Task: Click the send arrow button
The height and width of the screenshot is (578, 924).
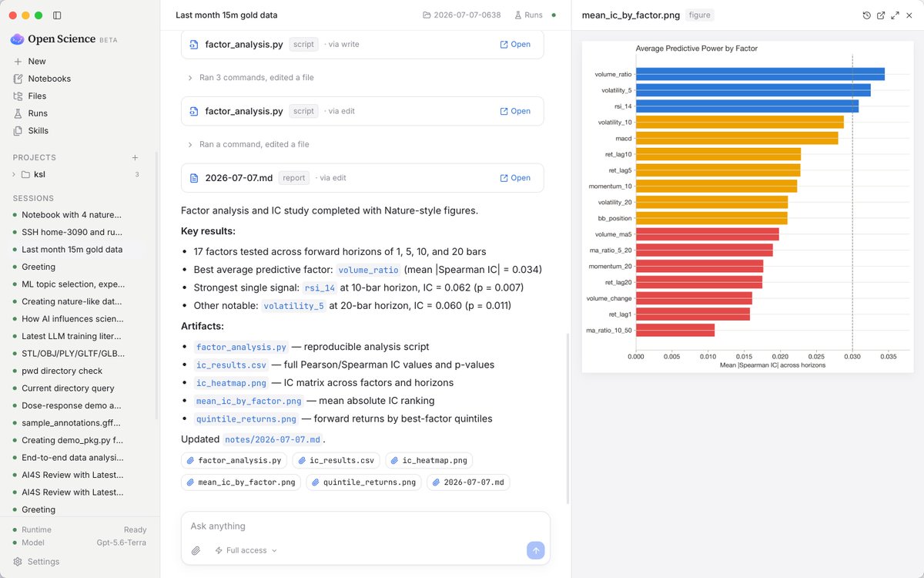Action: coord(536,550)
